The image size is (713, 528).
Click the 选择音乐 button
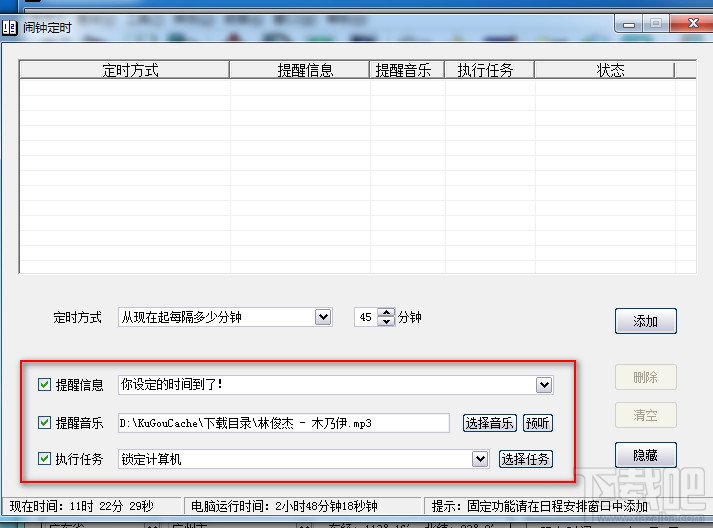coord(490,423)
